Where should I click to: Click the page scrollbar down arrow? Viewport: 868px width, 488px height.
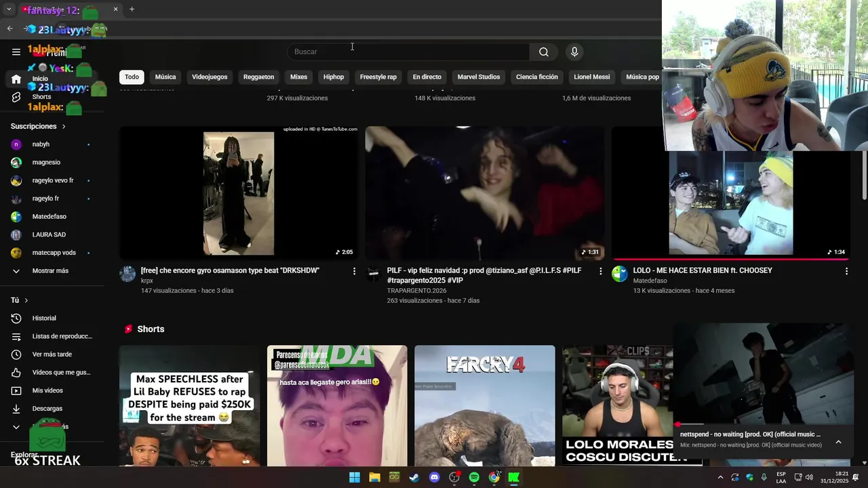coord(864,462)
